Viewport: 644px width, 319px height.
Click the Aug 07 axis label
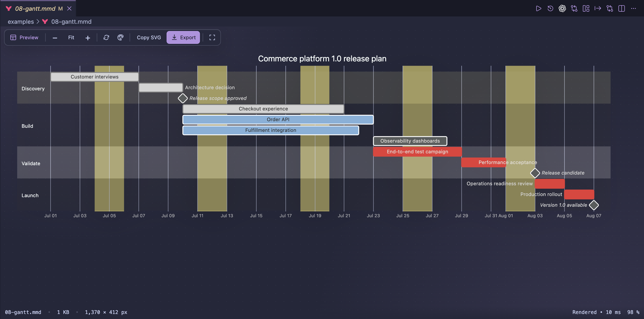[x=594, y=215]
